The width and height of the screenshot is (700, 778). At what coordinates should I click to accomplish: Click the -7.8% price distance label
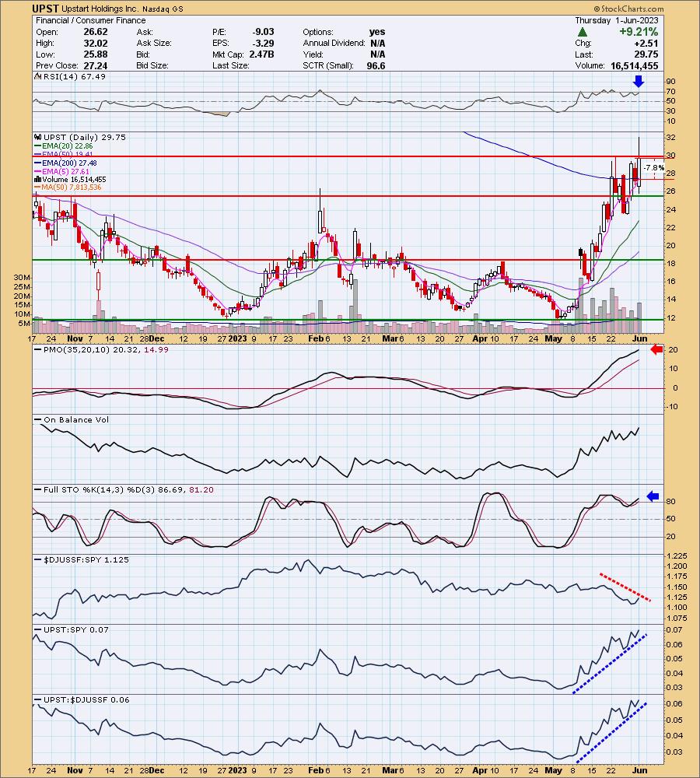click(653, 168)
